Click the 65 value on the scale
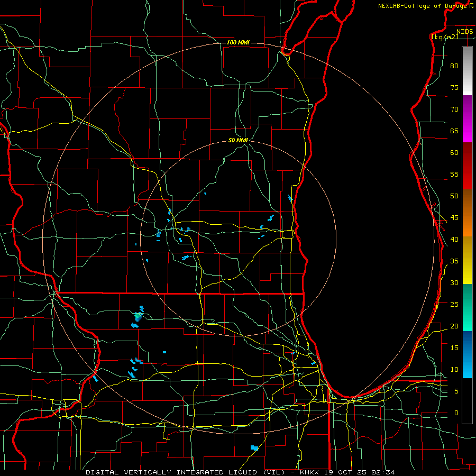The height and width of the screenshot is (476, 476). pyautogui.click(x=454, y=131)
